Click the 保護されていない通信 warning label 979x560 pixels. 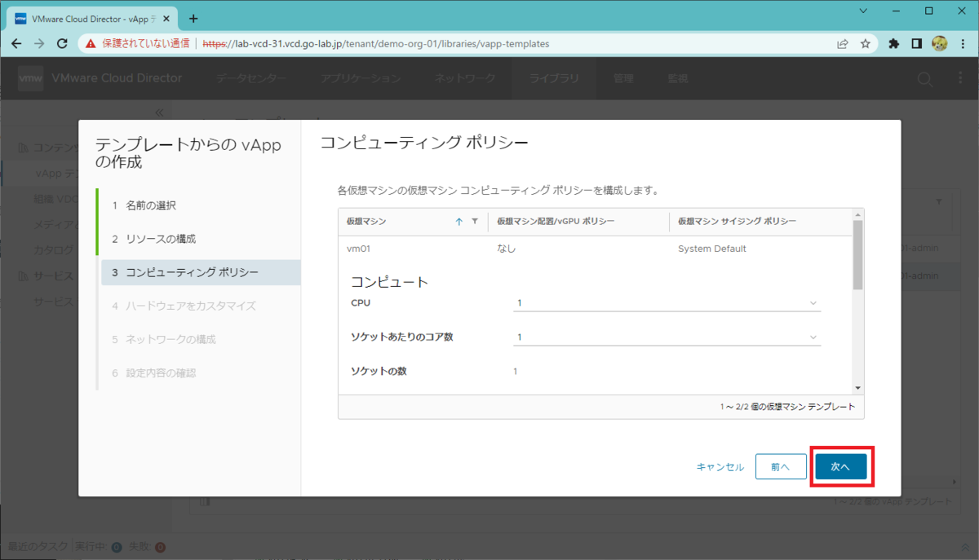[x=146, y=44]
